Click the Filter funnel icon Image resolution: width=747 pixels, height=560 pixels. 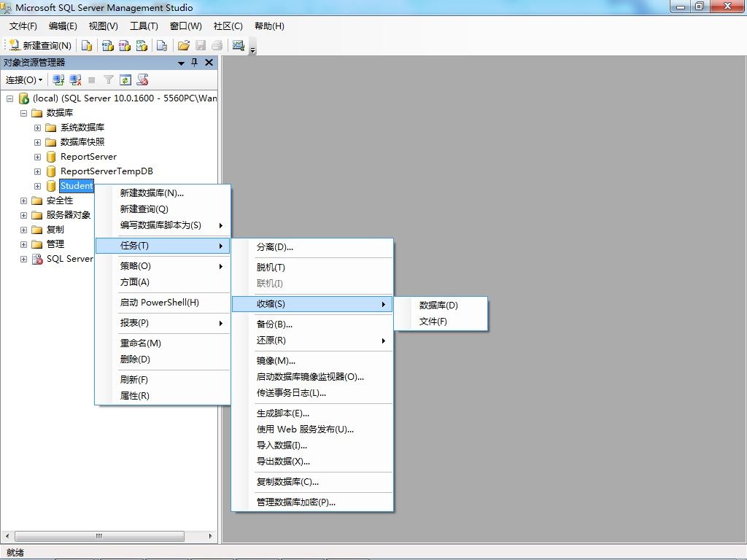(x=109, y=80)
